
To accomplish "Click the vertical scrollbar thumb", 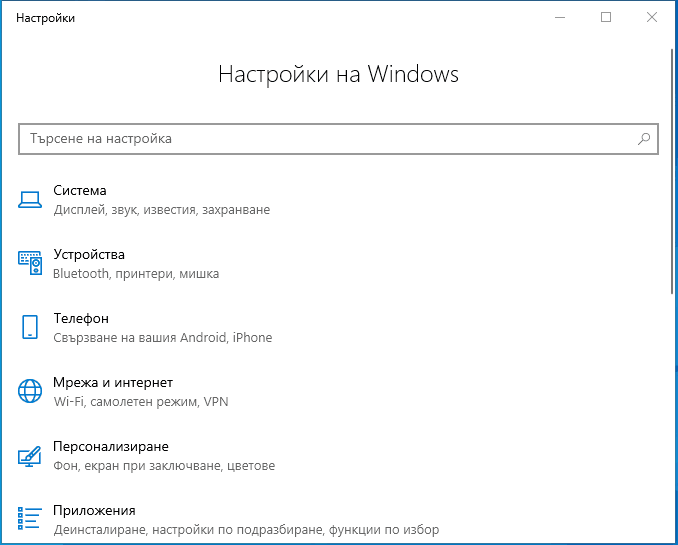I will click(672, 171).
